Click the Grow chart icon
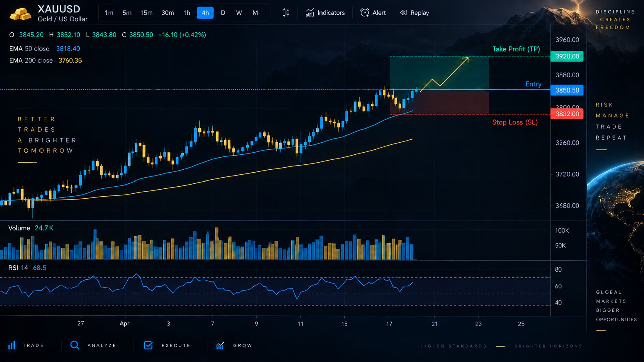The height and width of the screenshot is (362, 644). pos(220,345)
